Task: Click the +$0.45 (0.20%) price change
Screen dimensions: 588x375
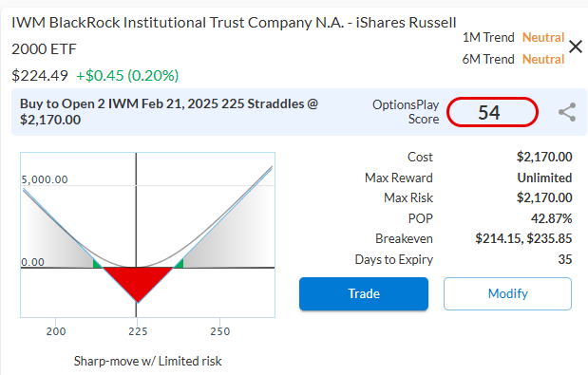Action: tap(127, 76)
